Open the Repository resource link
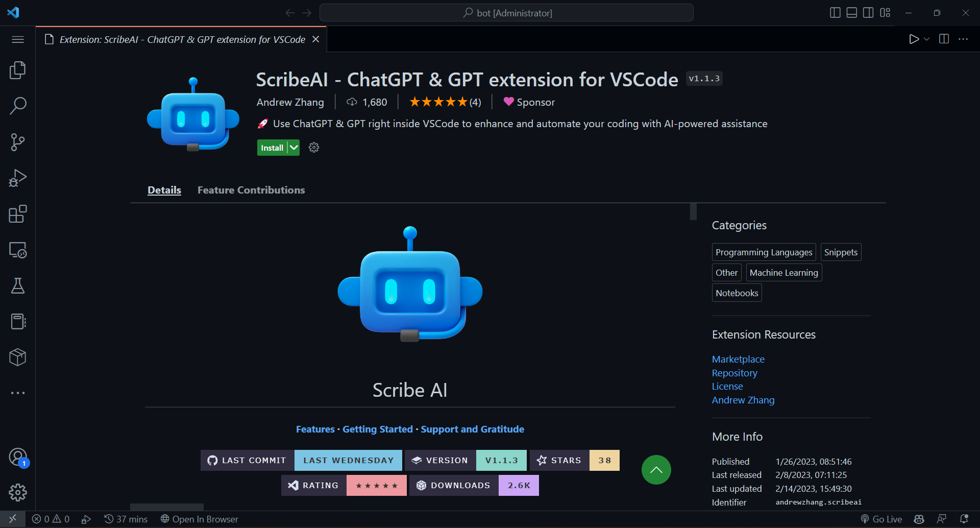 pos(734,373)
